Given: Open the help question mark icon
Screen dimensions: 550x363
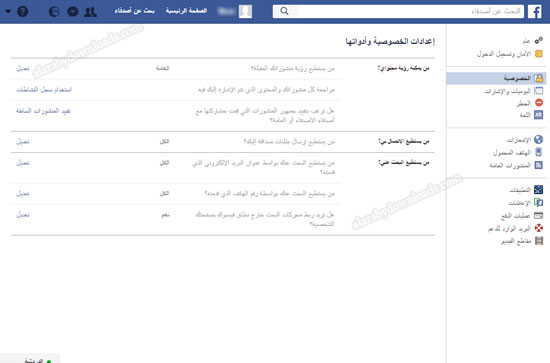Looking at the screenshot, I should [x=23, y=12].
